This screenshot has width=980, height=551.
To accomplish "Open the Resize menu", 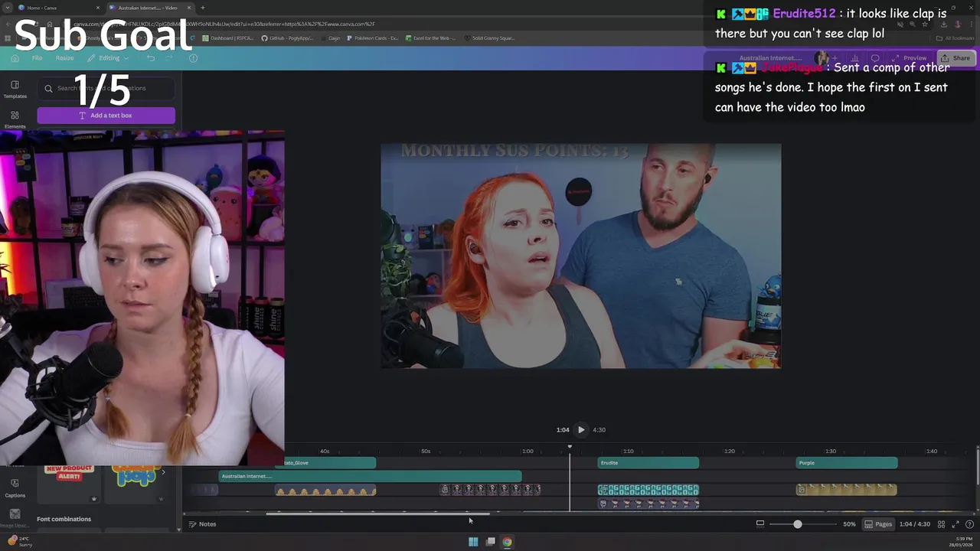I will 64,58.
